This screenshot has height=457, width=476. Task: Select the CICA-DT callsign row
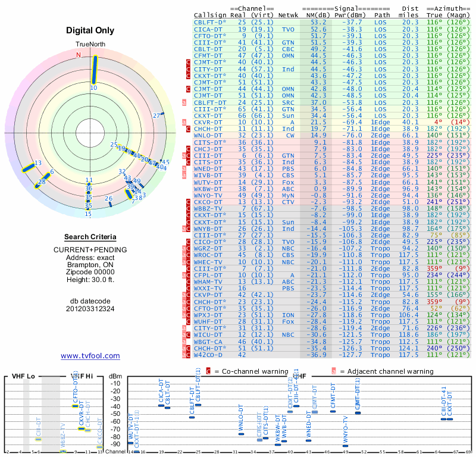(332, 29)
